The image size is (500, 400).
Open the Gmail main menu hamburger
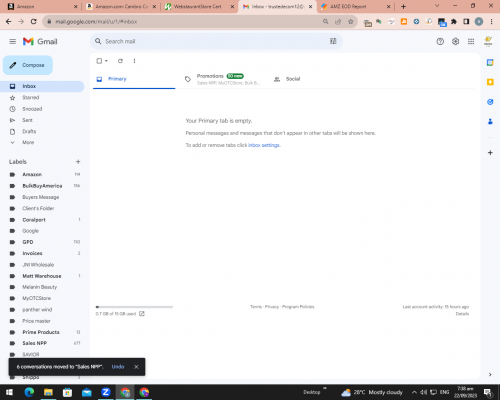13,41
